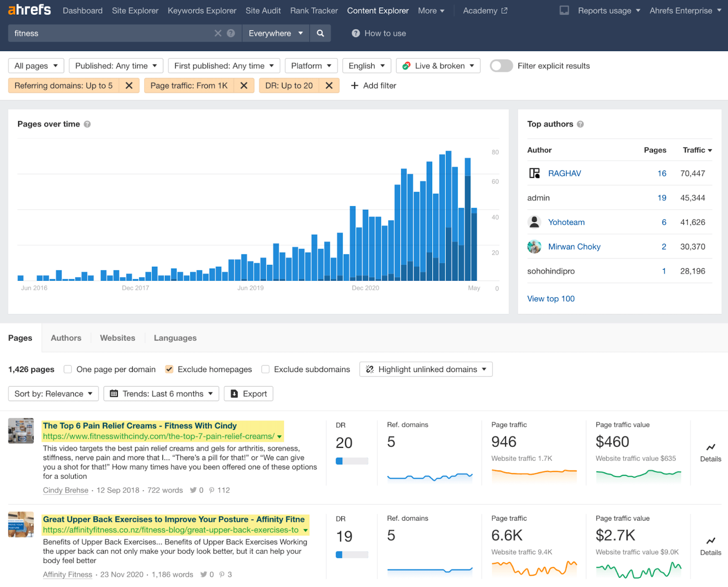
Task: Click the Export download icon
Action: click(233, 393)
